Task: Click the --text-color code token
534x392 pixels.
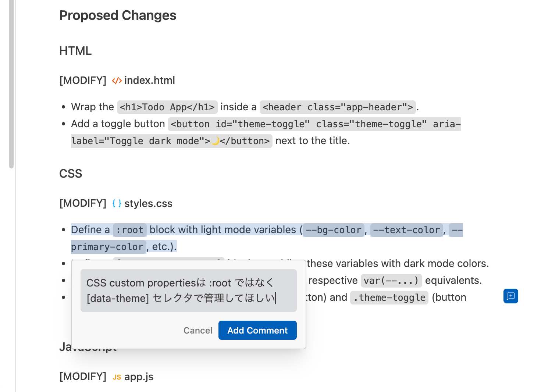Action: (x=406, y=230)
